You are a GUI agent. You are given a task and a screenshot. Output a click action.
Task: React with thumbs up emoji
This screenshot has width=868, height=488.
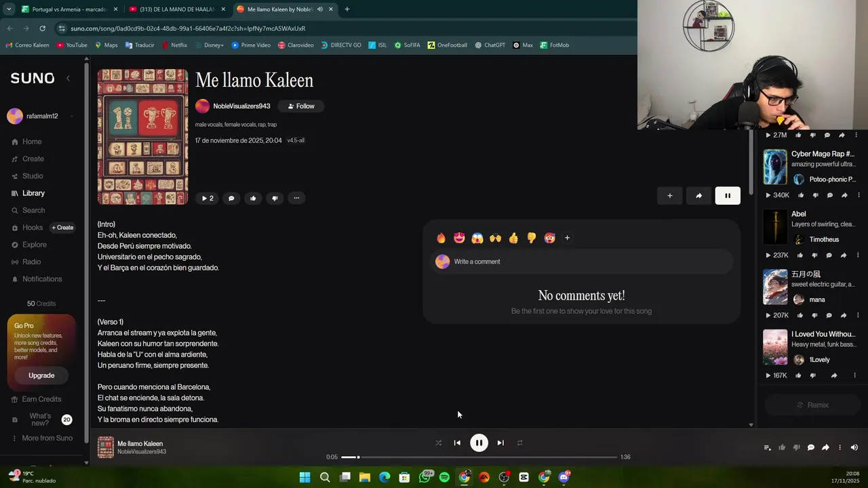(513, 238)
